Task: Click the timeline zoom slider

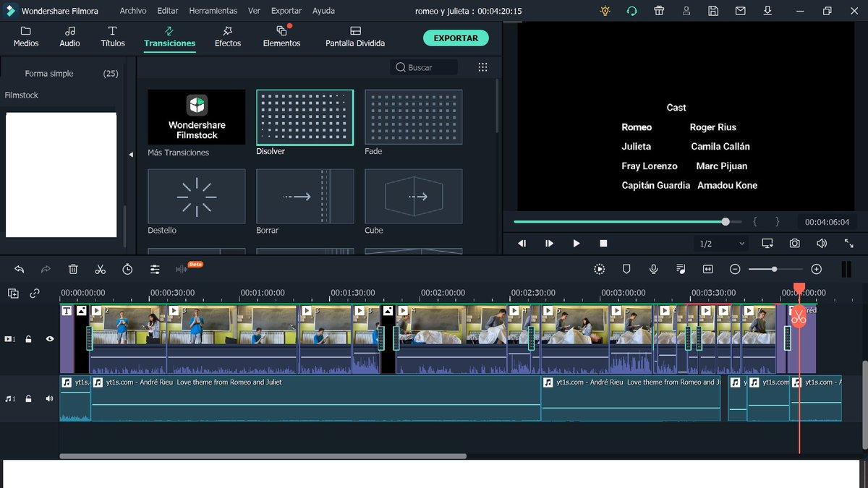Action: (775, 269)
